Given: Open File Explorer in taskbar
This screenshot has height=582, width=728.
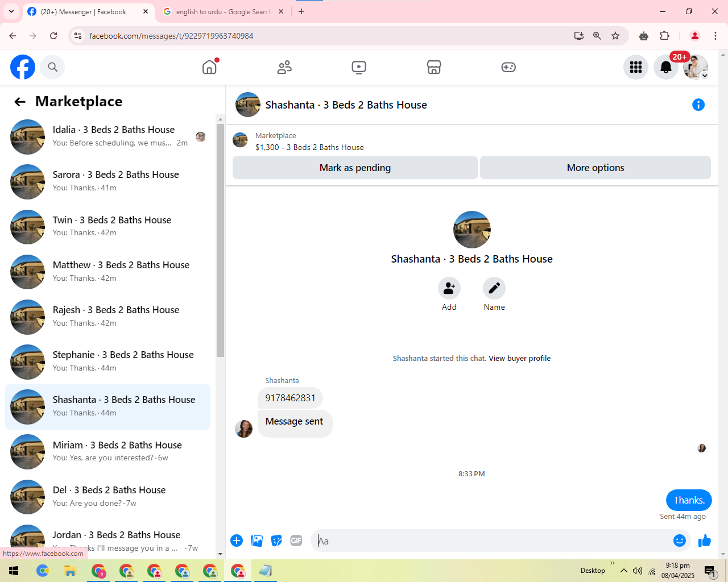Looking at the screenshot, I should [70, 571].
